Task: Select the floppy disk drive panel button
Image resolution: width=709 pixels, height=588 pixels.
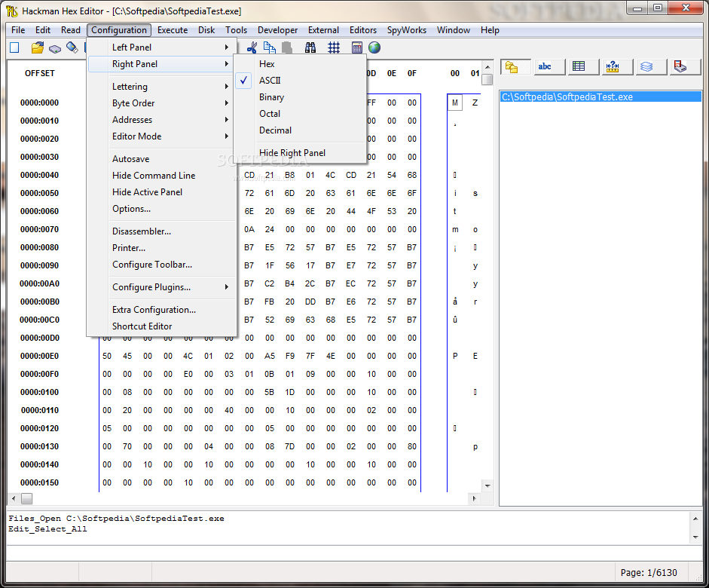Action: (x=685, y=67)
